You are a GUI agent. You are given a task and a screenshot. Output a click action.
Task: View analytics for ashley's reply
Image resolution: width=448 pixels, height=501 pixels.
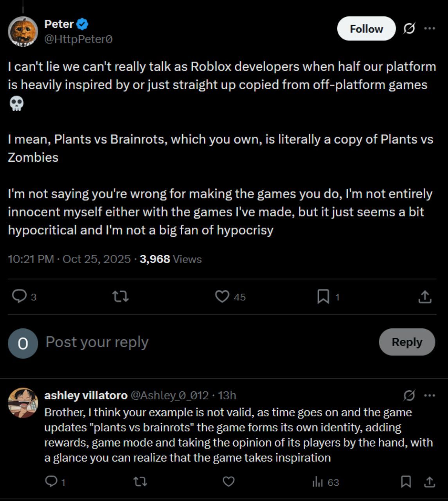click(x=317, y=482)
